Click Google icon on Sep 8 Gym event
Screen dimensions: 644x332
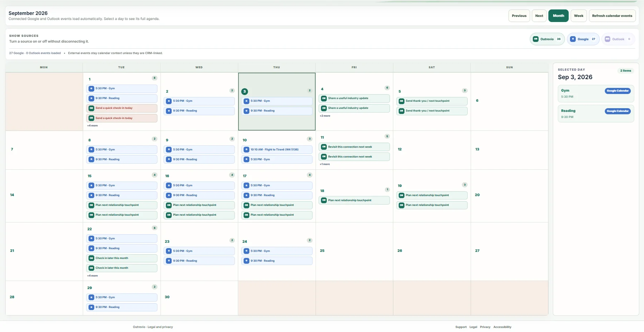(x=91, y=150)
